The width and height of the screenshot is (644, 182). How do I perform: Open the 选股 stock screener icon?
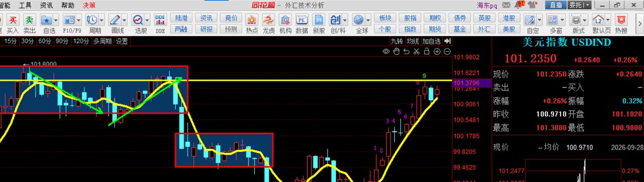click(138, 20)
